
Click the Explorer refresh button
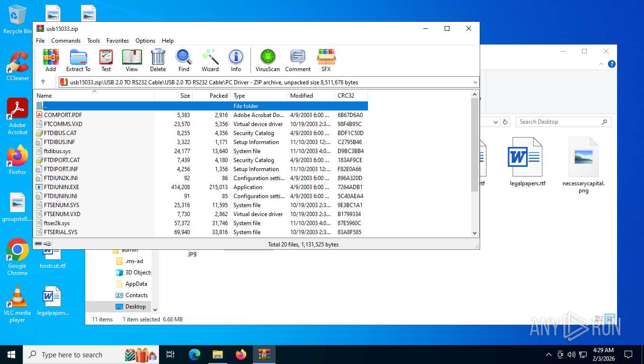505,122
